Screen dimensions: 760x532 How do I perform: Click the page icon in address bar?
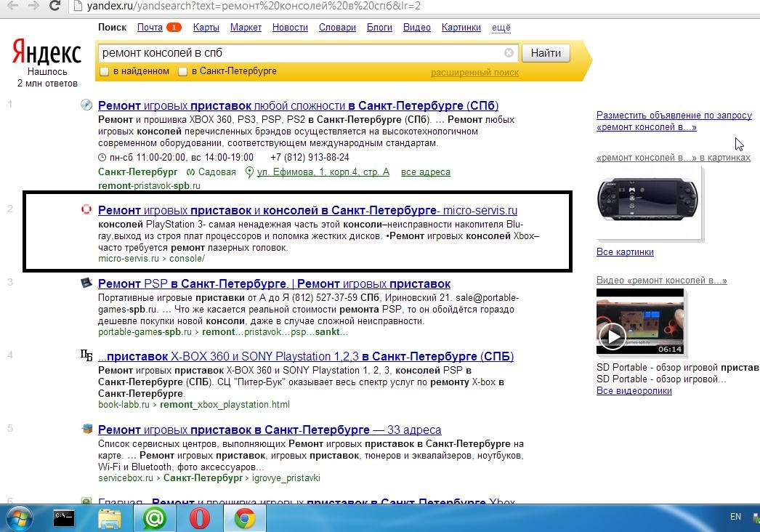pyautogui.click(x=78, y=7)
